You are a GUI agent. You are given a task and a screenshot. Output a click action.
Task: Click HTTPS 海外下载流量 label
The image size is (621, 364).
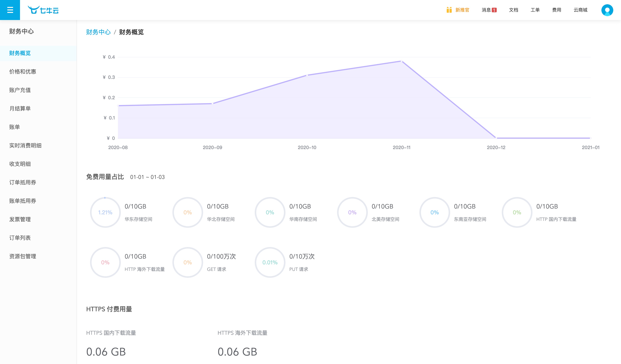click(x=242, y=333)
